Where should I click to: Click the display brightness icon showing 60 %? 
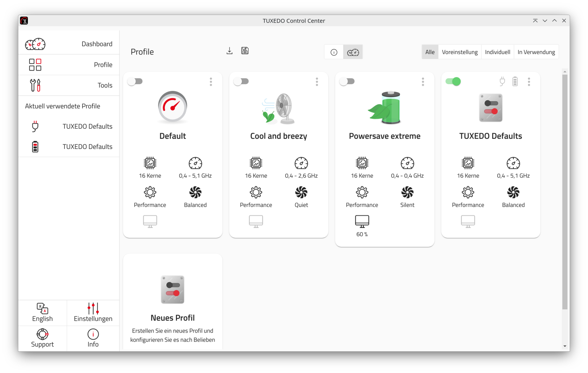(x=362, y=221)
